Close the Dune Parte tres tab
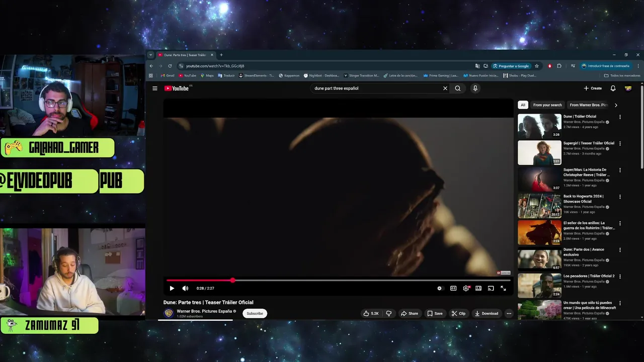Viewport: 644px width, 362px height. pyautogui.click(x=212, y=55)
